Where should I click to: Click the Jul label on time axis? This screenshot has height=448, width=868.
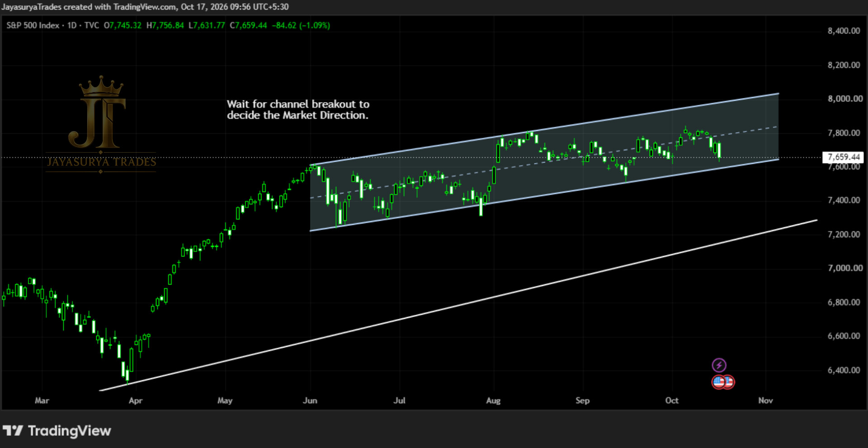400,401
